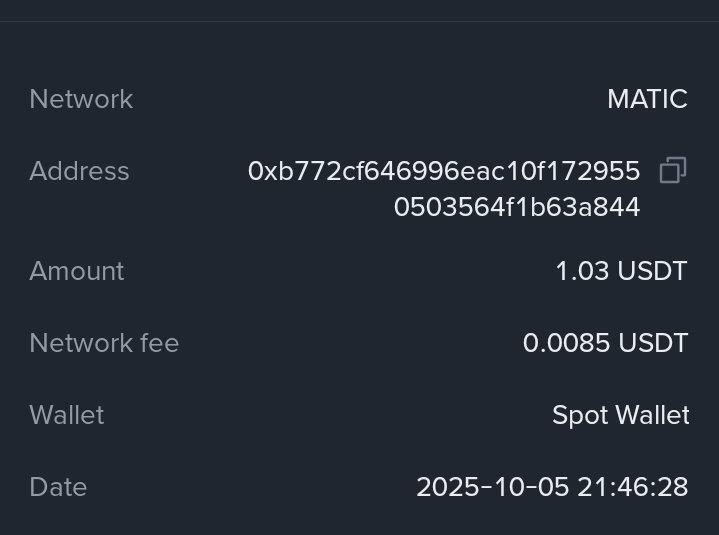Viewport: 719px width, 535px height.
Task: Click the Address field label
Action: coord(79,171)
